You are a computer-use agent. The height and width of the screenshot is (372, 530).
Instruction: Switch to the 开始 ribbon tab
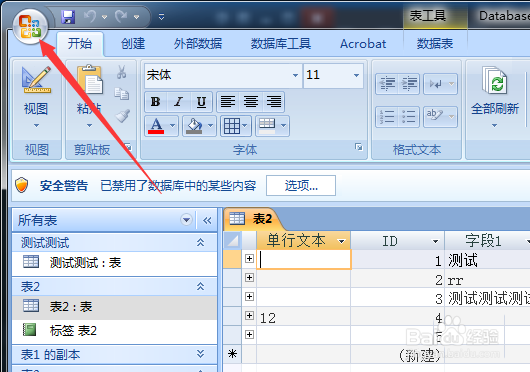pos(80,44)
